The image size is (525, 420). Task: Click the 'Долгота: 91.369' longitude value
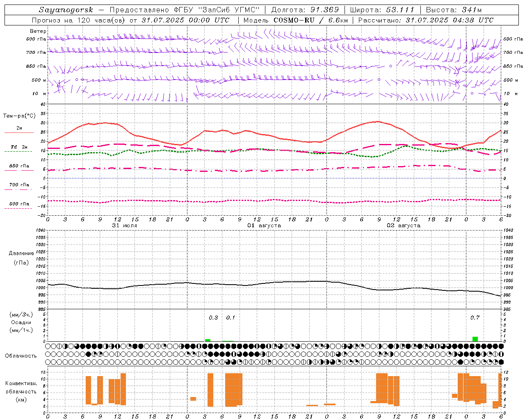[305, 10]
